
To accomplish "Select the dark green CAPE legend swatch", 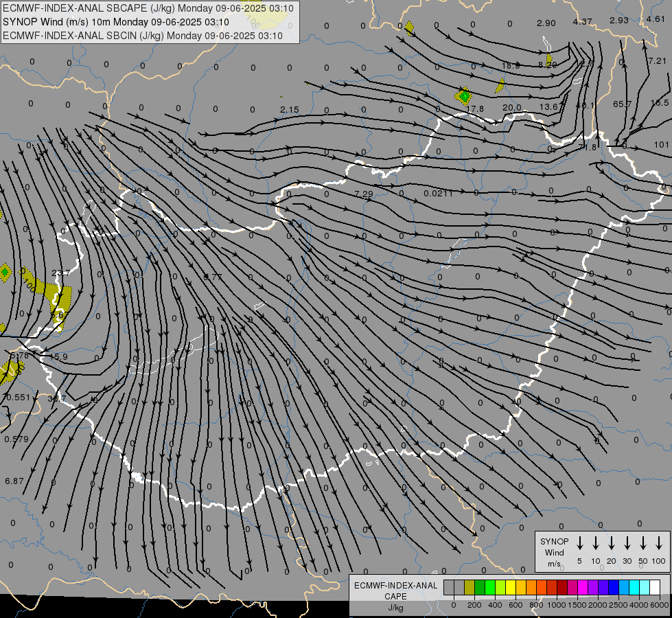I will pos(480,588).
